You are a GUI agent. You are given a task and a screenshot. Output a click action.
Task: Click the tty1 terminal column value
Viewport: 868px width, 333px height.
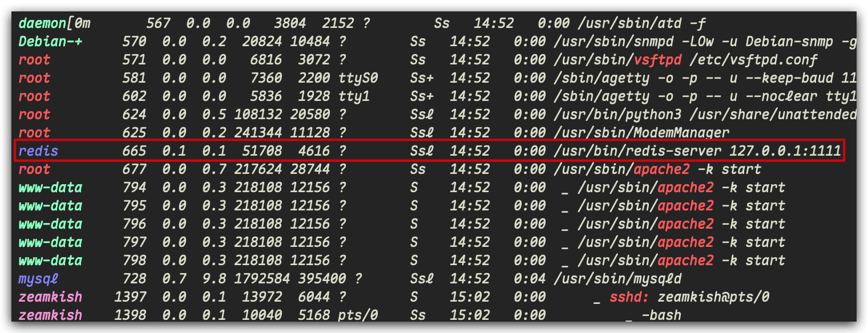(x=354, y=96)
